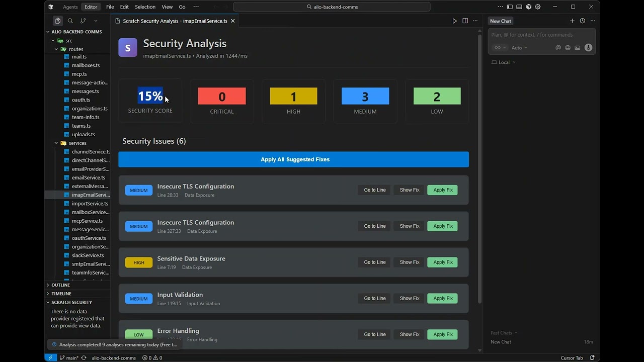This screenshot has height=362, width=644.
Task: Expand the Past Chats section
Action: 504,333
